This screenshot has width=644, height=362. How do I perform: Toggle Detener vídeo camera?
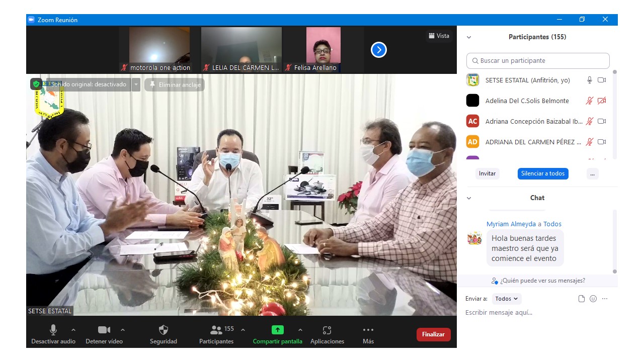pos(104,330)
